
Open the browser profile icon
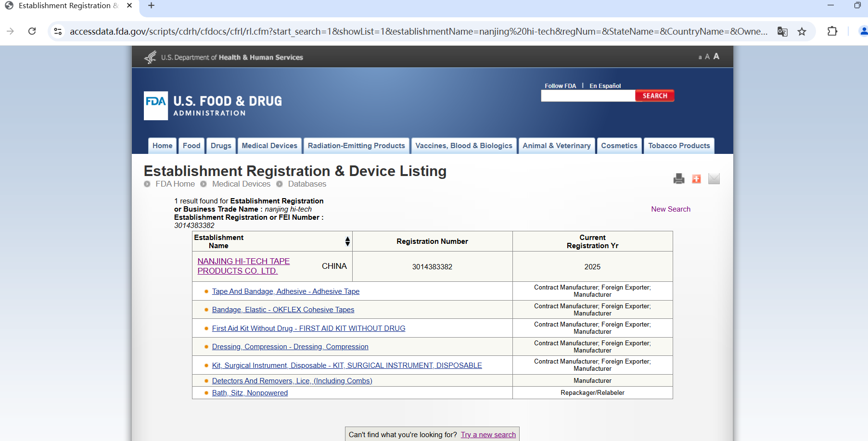coord(864,31)
